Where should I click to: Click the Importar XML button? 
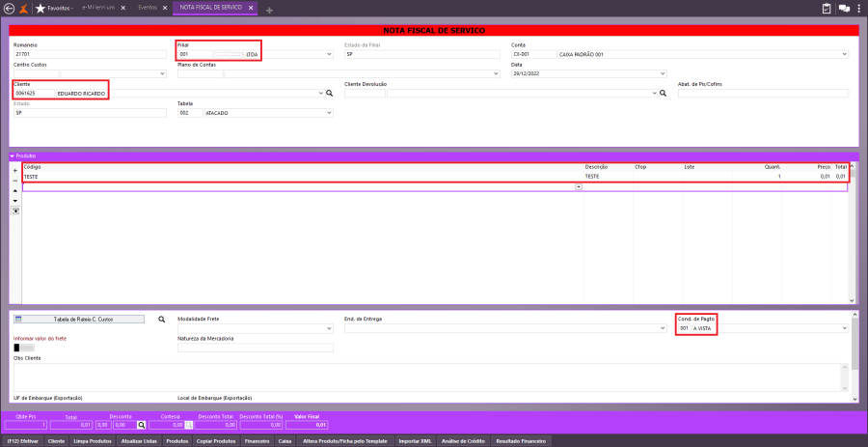[x=415, y=441]
